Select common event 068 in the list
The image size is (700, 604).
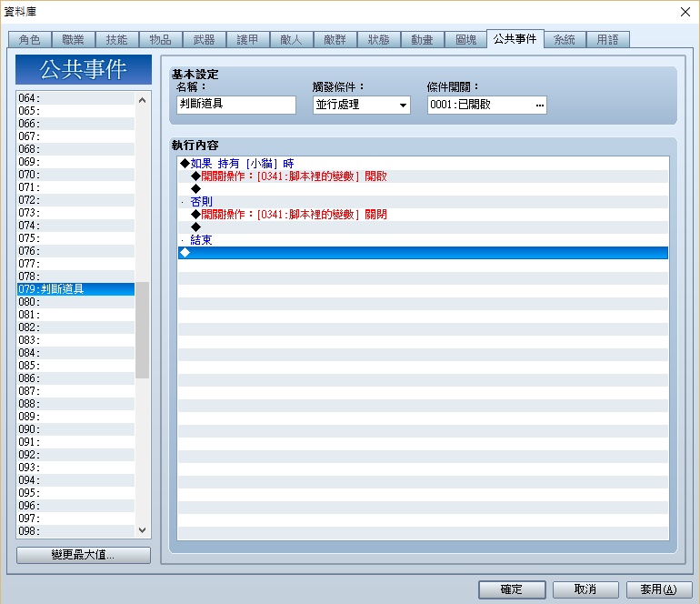pos(75,149)
